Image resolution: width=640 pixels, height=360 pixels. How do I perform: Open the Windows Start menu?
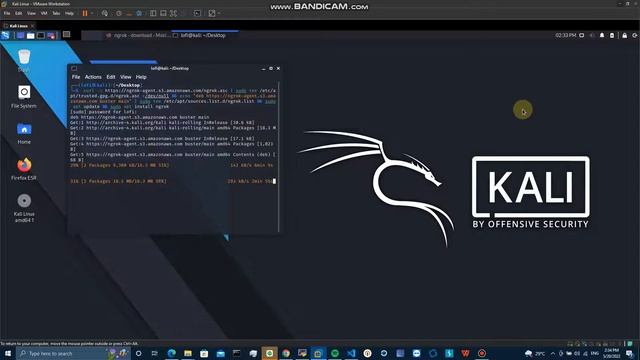(8, 353)
